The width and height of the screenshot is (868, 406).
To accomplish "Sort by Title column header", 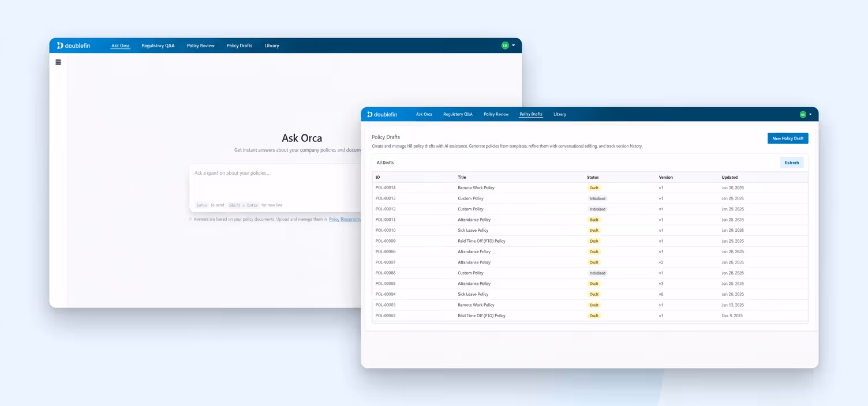I will (462, 177).
